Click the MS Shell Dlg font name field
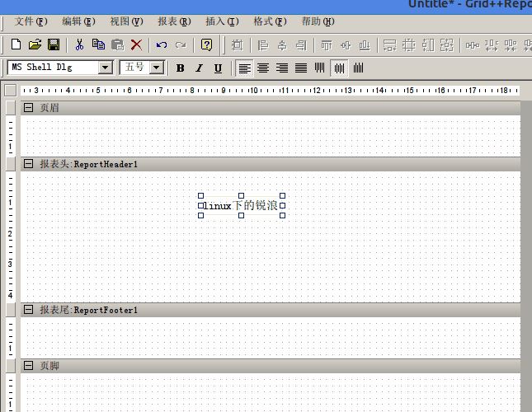The width and height of the screenshot is (532, 412). tap(54, 68)
